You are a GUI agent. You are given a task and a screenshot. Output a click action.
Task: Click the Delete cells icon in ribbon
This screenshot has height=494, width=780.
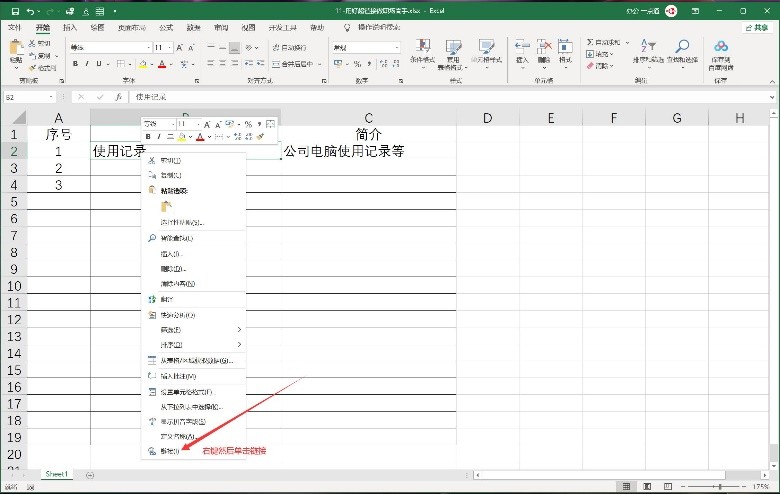pyautogui.click(x=544, y=47)
